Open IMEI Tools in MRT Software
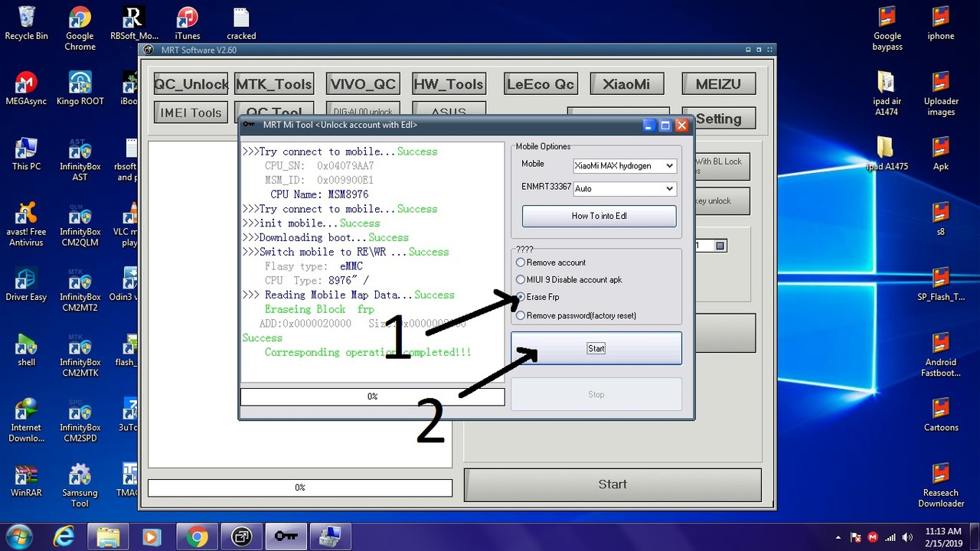 point(191,112)
